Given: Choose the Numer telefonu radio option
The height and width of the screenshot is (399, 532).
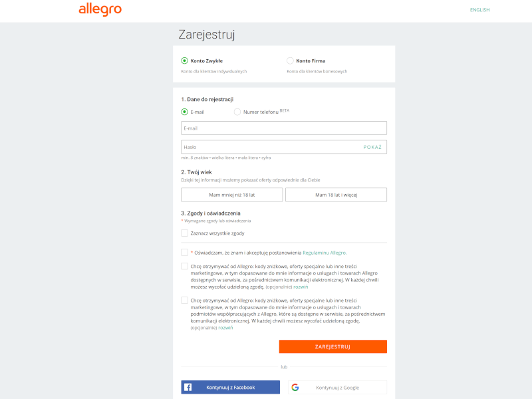Looking at the screenshot, I should [237, 112].
